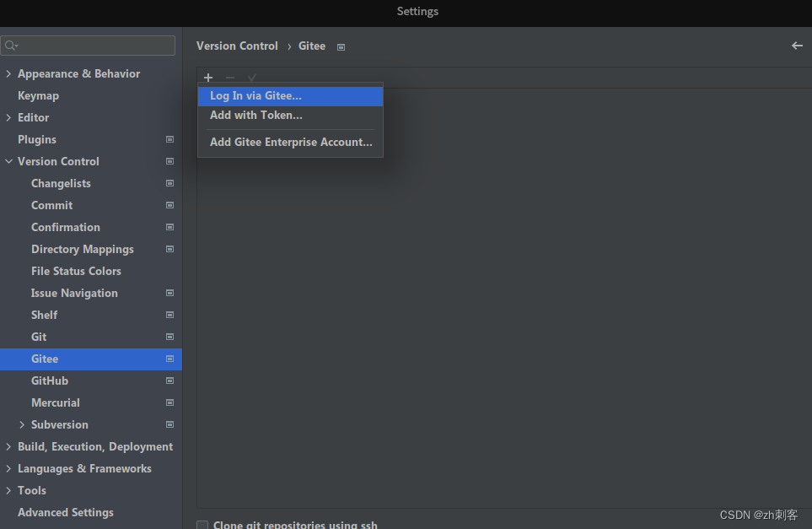Click project-level icon in GitHub row
The width and height of the screenshot is (812, 529).
click(x=169, y=381)
